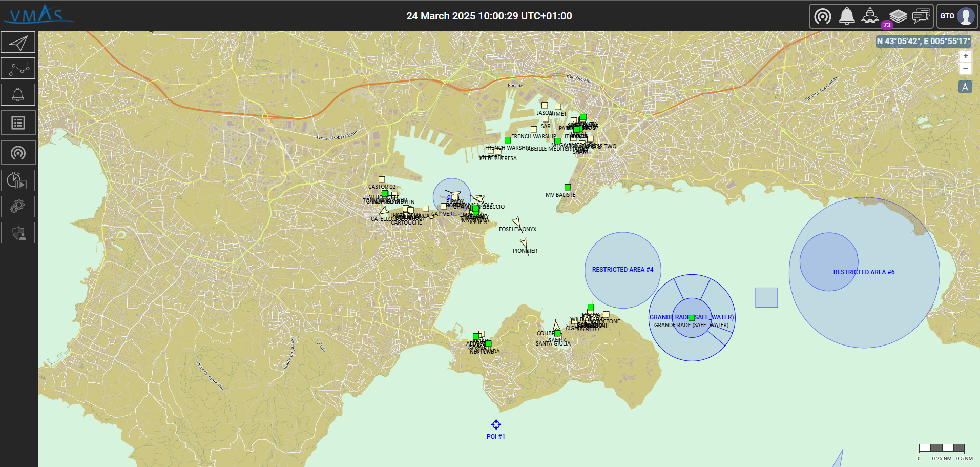Click the paper plane navigation icon in sidebar
The height and width of the screenshot is (467, 980).
click(x=18, y=43)
